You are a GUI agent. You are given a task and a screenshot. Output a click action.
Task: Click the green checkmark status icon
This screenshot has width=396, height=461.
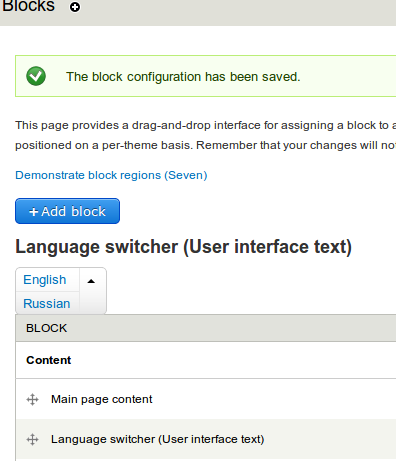click(36, 76)
